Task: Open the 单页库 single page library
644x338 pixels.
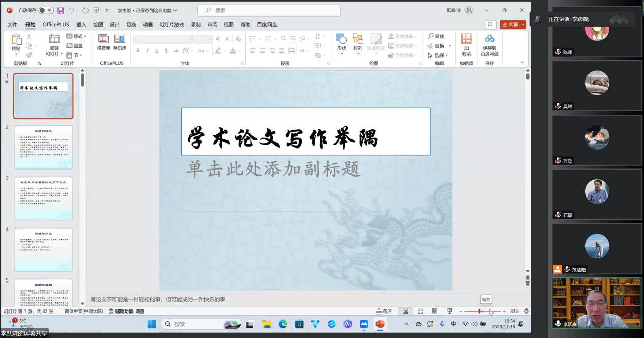Action: click(x=120, y=42)
